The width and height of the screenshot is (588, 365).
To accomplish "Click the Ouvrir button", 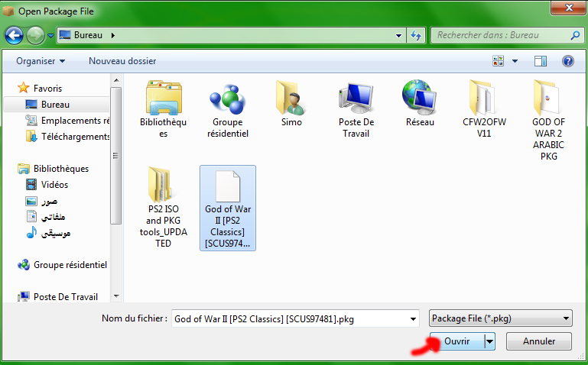I will [456, 341].
